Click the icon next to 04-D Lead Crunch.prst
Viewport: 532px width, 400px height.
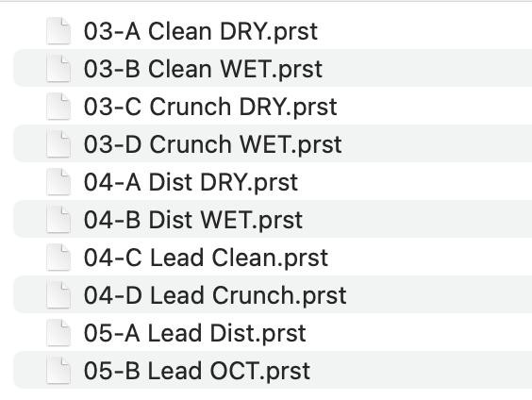[x=58, y=295]
